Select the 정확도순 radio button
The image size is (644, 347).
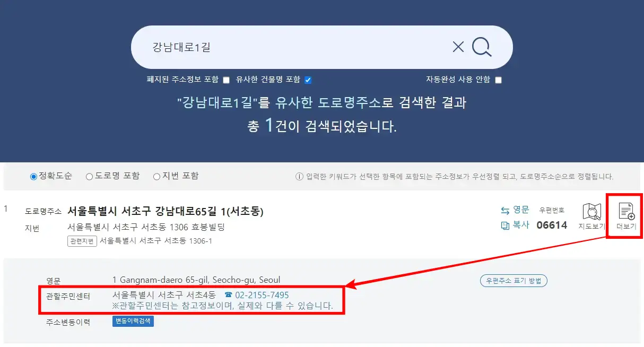34,177
